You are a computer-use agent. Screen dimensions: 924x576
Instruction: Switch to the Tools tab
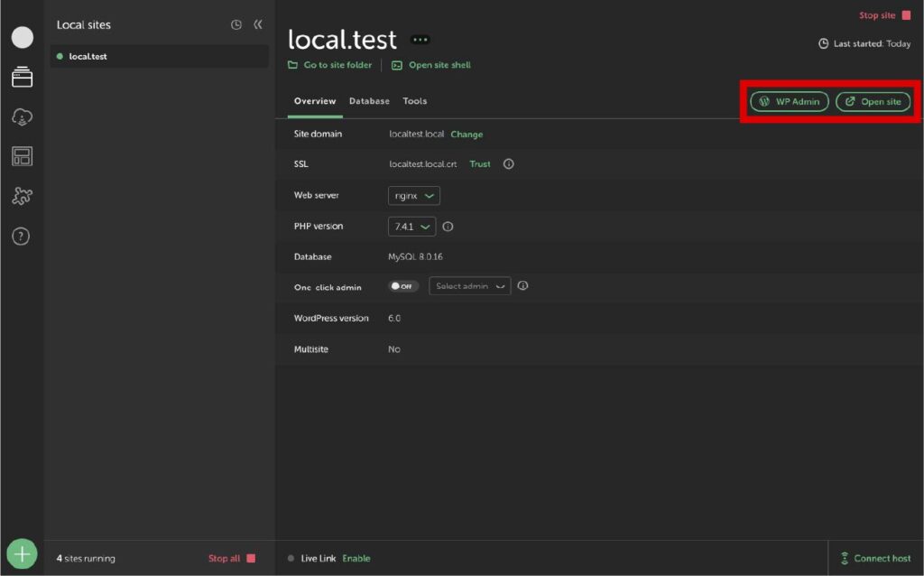(415, 101)
